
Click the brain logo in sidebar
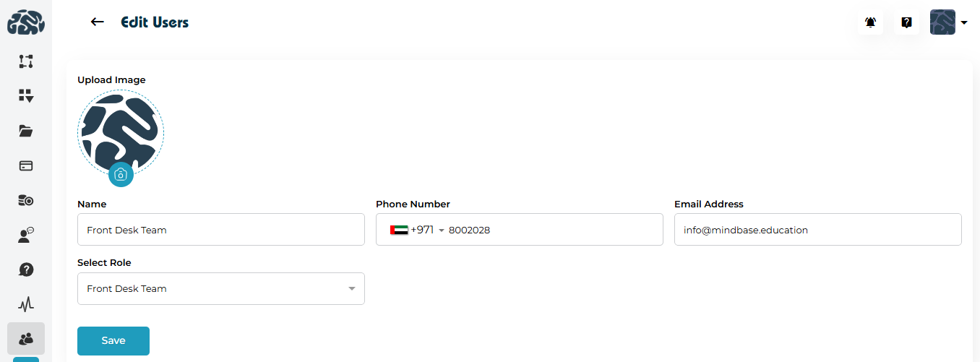[x=26, y=23]
